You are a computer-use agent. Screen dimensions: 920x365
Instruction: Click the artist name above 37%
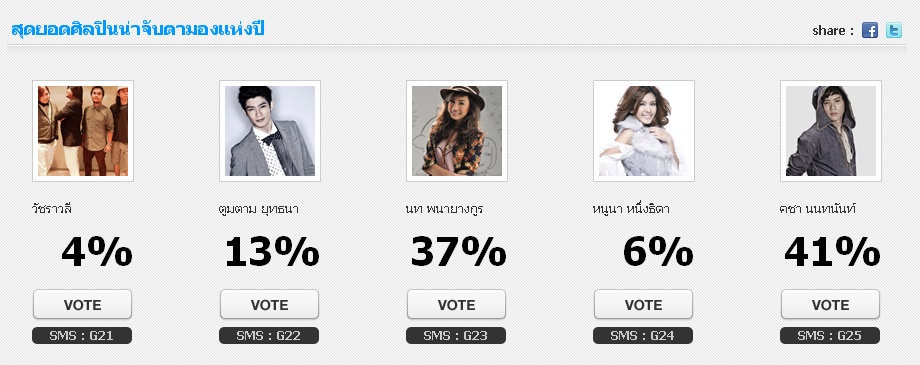(x=444, y=208)
